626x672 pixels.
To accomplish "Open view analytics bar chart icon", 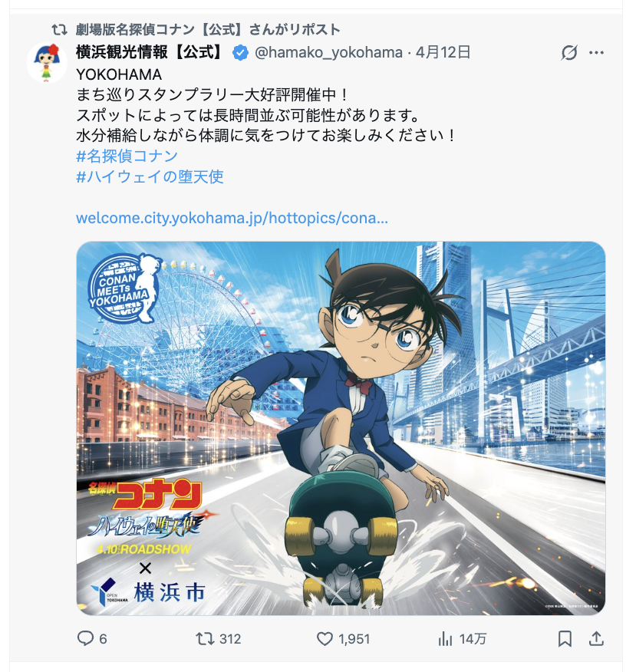I will click(x=445, y=639).
